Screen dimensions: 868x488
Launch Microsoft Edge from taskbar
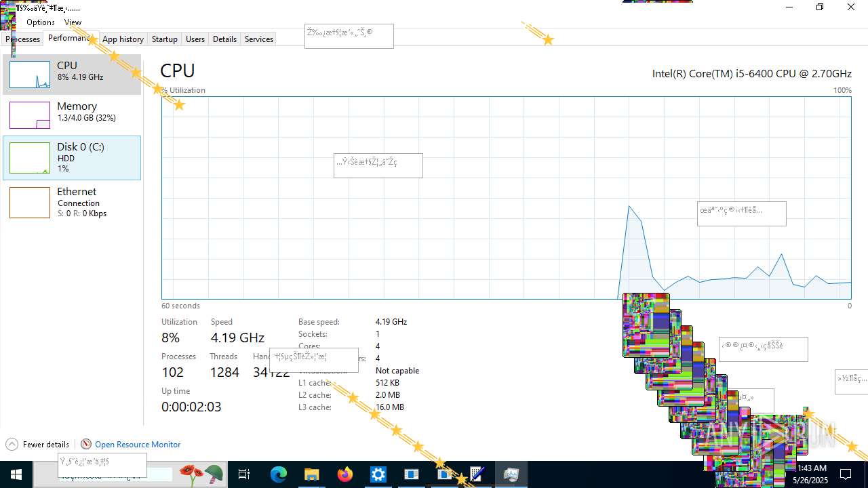[x=279, y=474]
